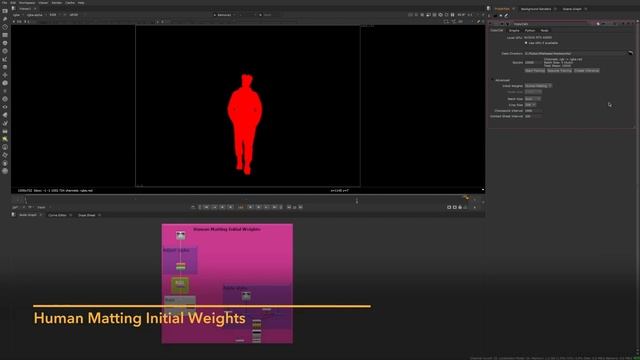Switch to the Scene Graph tab

[x=572, y=9]
